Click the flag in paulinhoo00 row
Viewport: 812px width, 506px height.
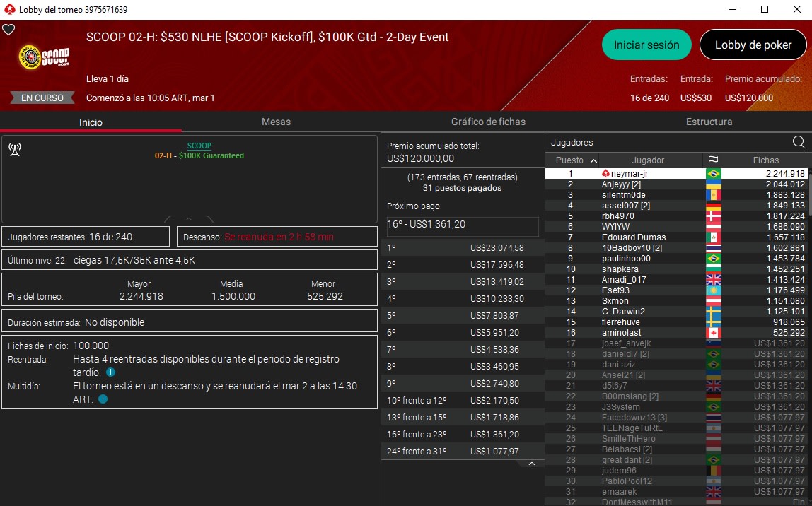(713, 259)
